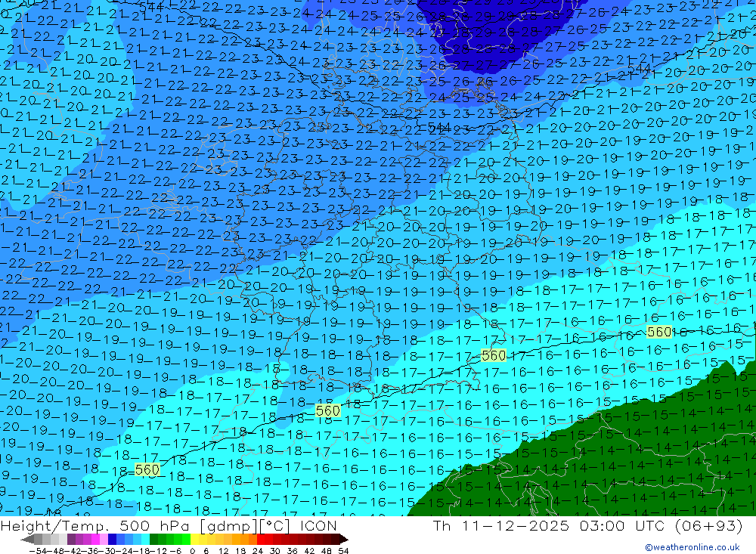The image size is (756, 554).
Task: Click the legend scale value '-54'
Action: pos(38,551)
